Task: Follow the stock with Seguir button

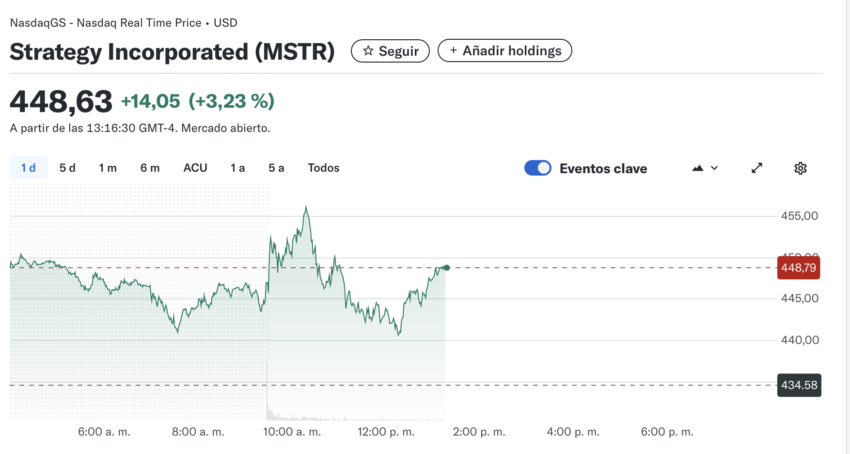Action: point(390,51)
